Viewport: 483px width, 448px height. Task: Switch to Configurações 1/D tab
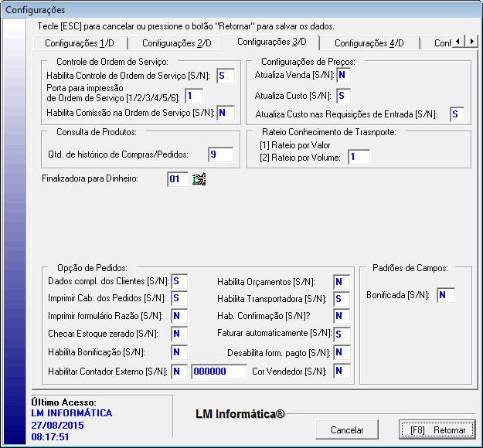[x=81, y=43]
